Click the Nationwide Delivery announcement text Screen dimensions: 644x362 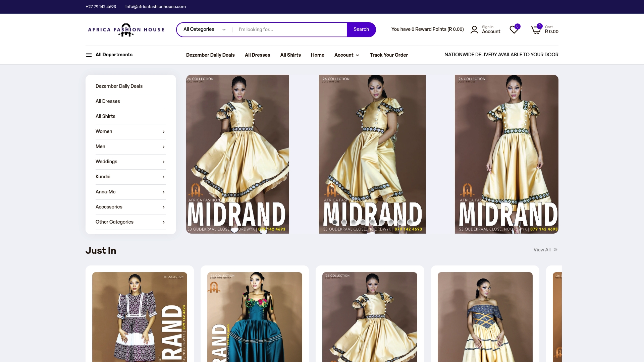(501, 55)
